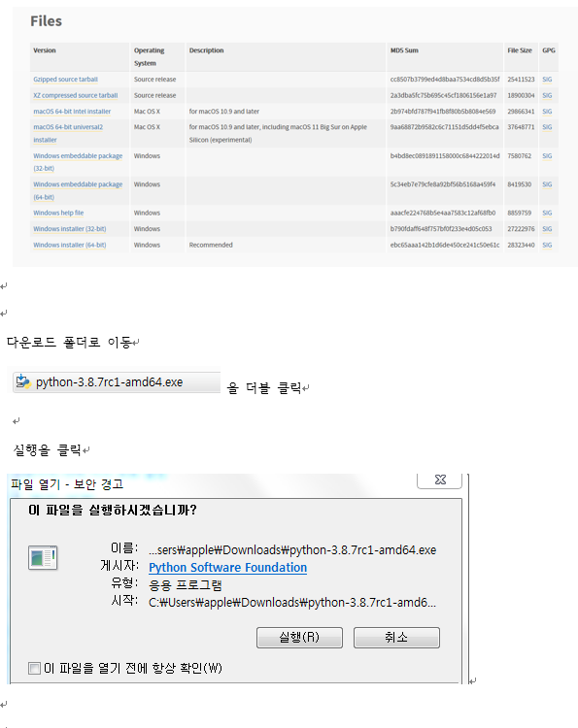This screenshot has width=578, height=728.
Task: Open SIG link for macOS universal2 installer
Action: pyautogui.click(x=547, y=127)
